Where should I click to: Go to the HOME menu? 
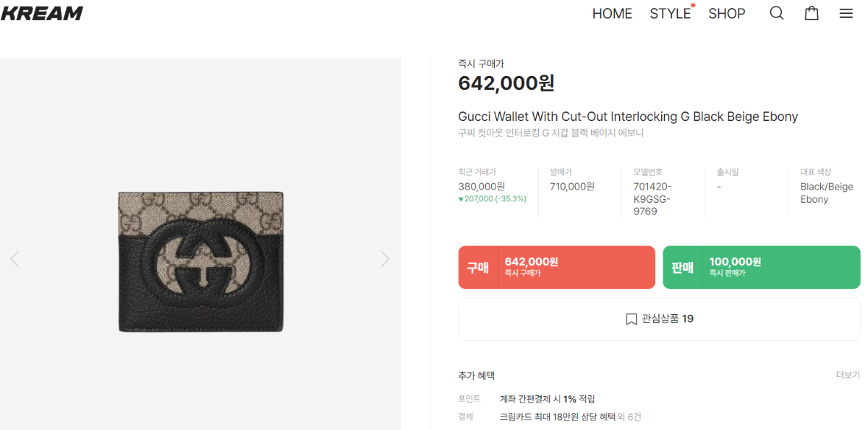click(x=612, y=14)
